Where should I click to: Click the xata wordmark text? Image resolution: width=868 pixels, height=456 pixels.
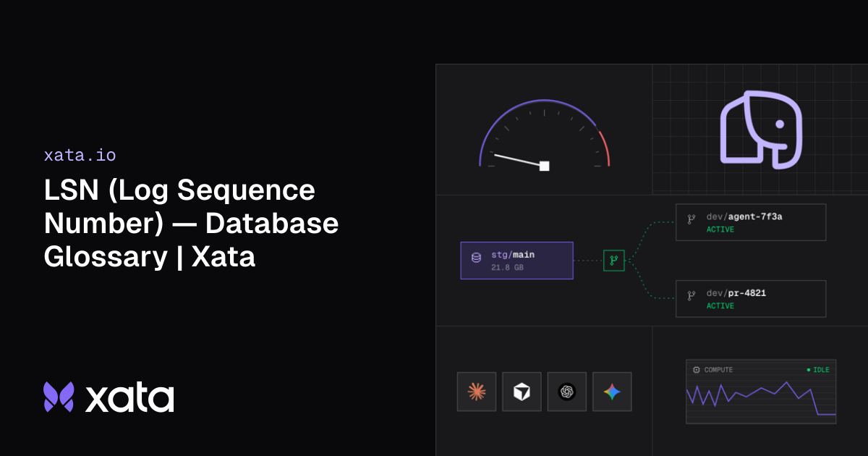tap(130, 398)
